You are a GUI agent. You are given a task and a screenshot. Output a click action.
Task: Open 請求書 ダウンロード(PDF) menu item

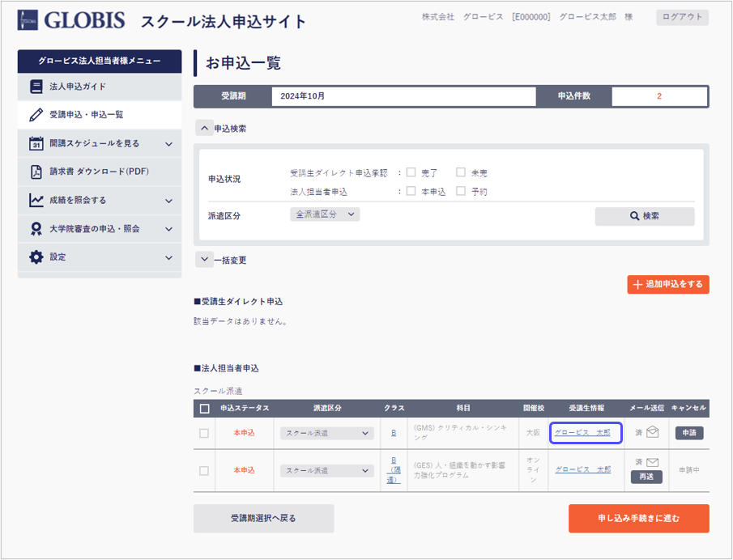[100, 172]
